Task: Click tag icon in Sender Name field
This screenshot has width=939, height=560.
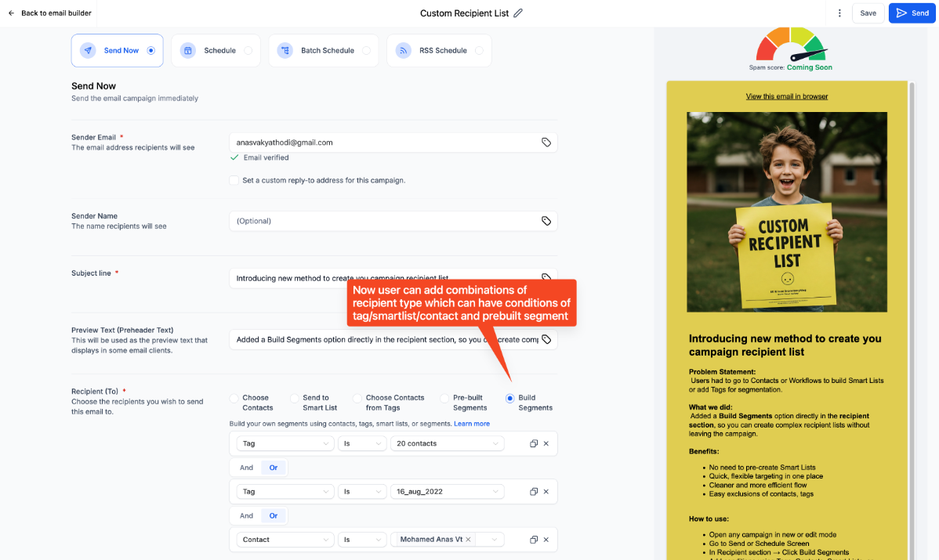Action: click(546, 221)
